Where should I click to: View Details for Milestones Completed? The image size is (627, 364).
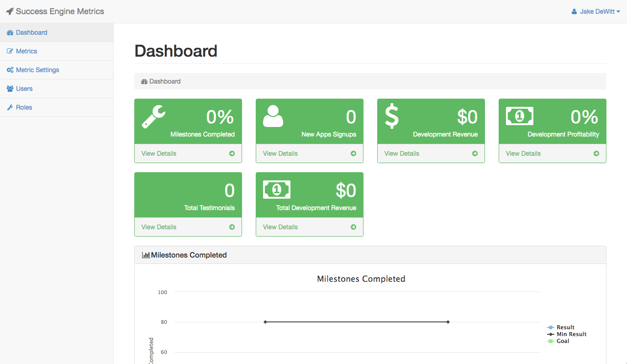(159, 153)
